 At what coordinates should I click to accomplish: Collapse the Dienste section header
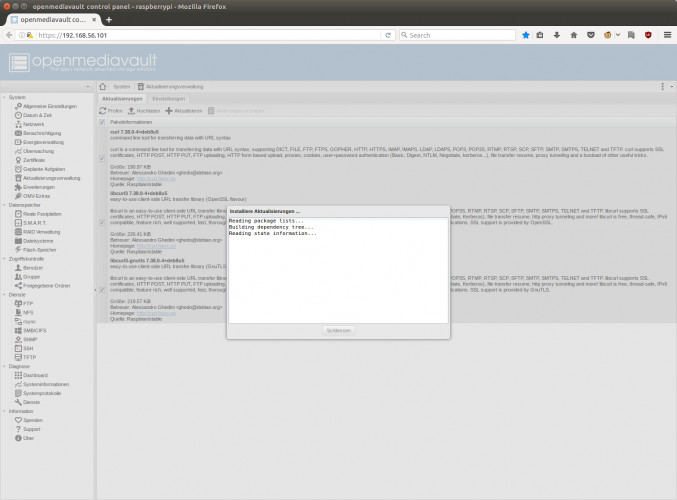pyautogui.click(x=4, y=295)
